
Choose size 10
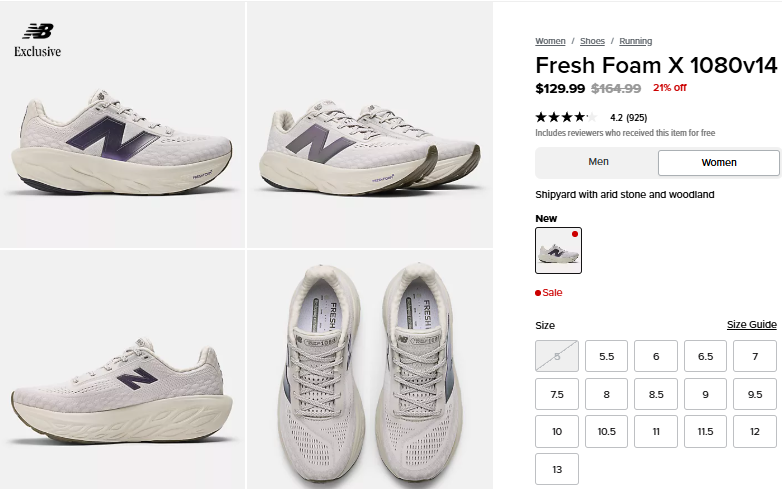point(557,432)
